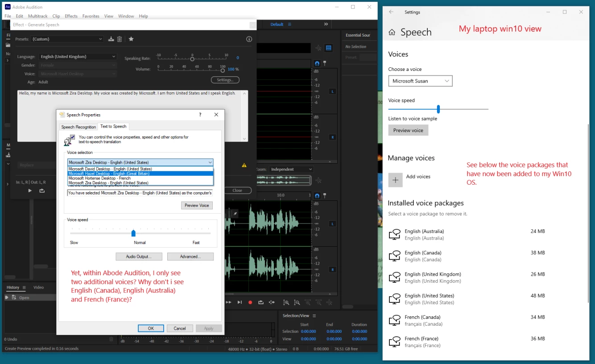Screen dimensions: 595x364
Task: Adjust Windows Settings Voice speed slider
Action: pos(438,109)
